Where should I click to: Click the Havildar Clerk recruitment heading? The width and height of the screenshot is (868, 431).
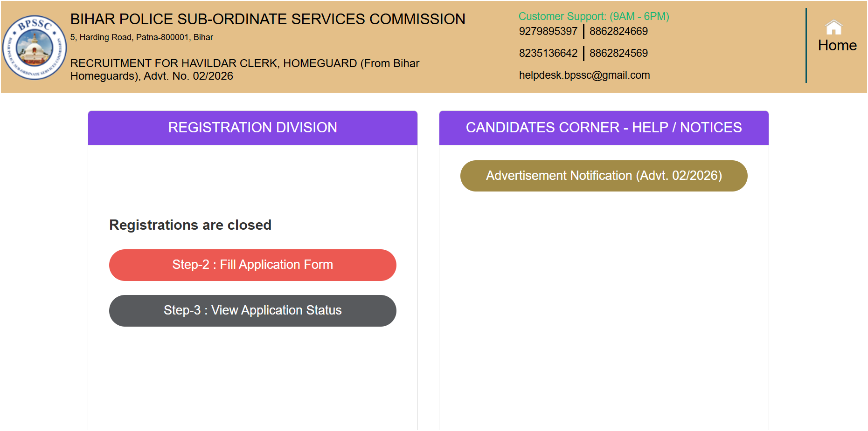244,69
